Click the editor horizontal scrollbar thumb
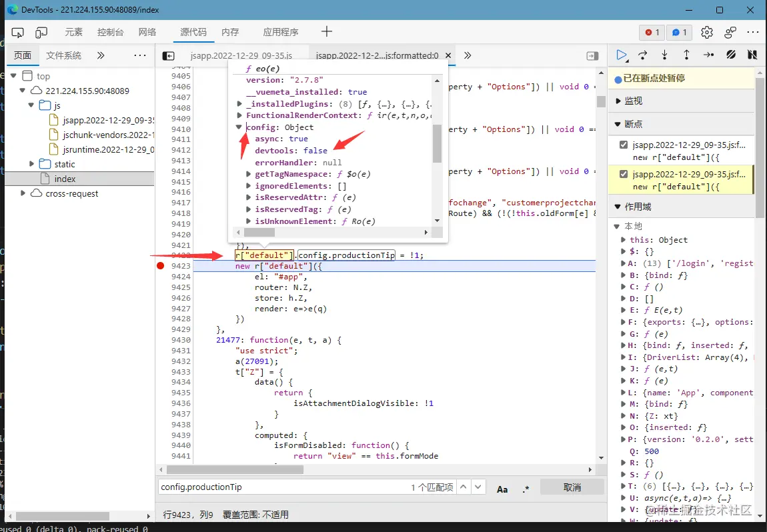The image size is (767, 532). [235, 469]
